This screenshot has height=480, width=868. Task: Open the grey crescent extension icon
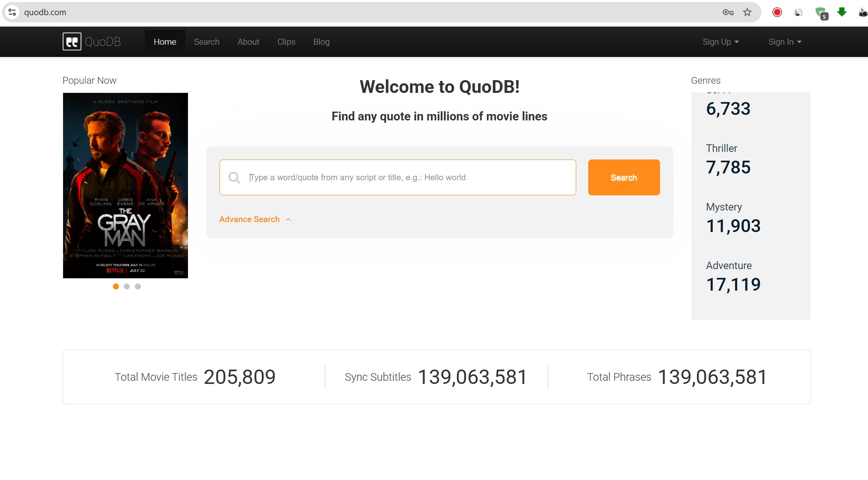(799, 12)
